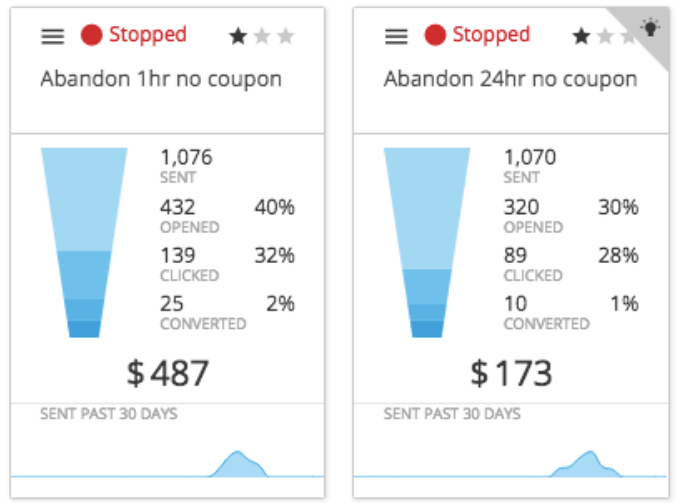Click $173 revenue figure
The width and height of the screenshot is (681, 503).
[511, 373]
